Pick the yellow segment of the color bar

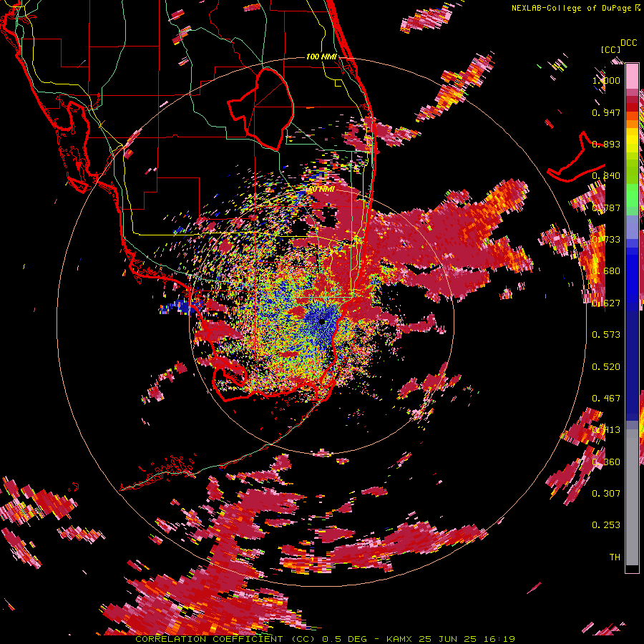tap(632, 140)
